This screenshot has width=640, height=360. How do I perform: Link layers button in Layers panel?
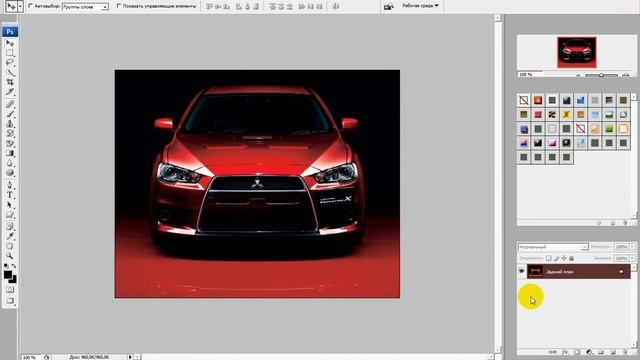tap(553, 352)
